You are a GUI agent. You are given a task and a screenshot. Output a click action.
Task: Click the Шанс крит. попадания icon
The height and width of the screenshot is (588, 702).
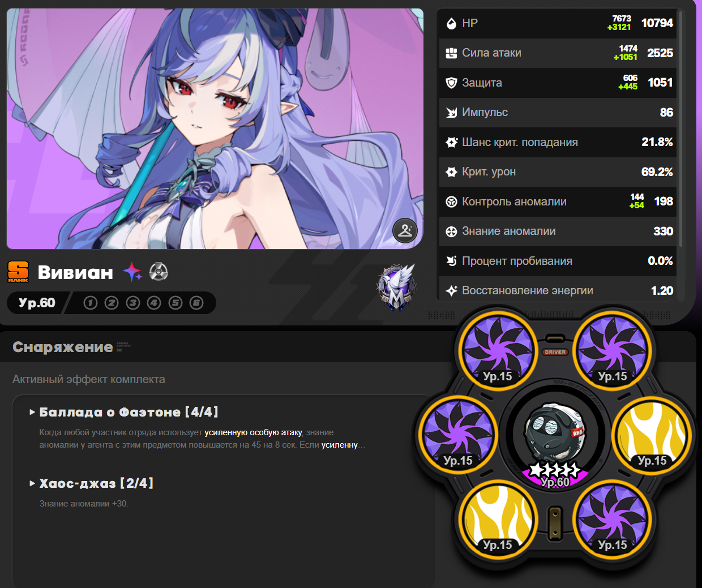tap(451, 142)
